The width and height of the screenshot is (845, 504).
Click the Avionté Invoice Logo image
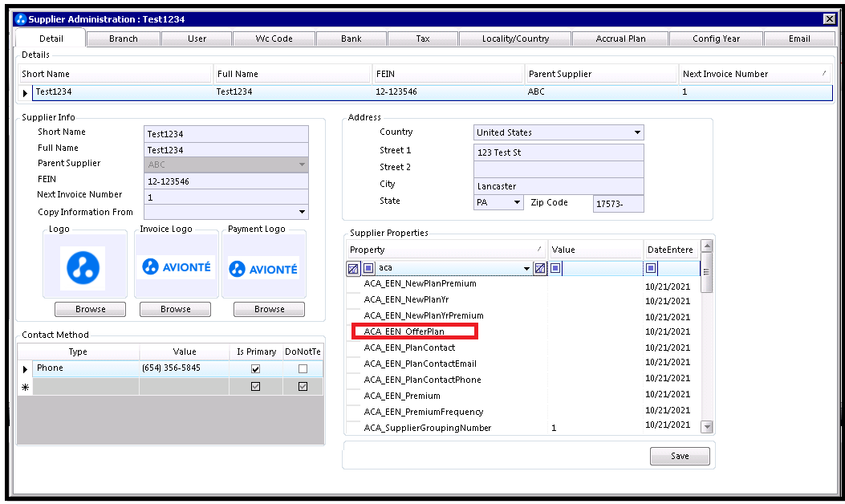[x=176, y=267]
